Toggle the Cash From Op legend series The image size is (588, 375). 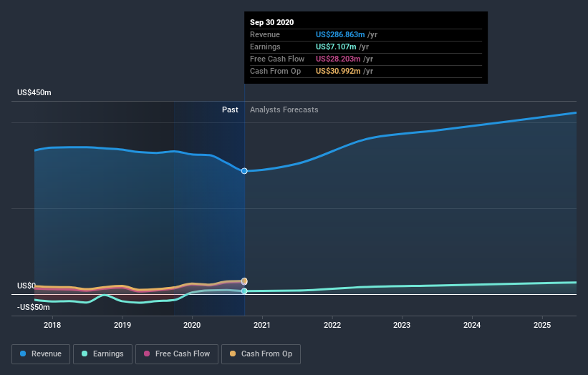tap(261, 354)
